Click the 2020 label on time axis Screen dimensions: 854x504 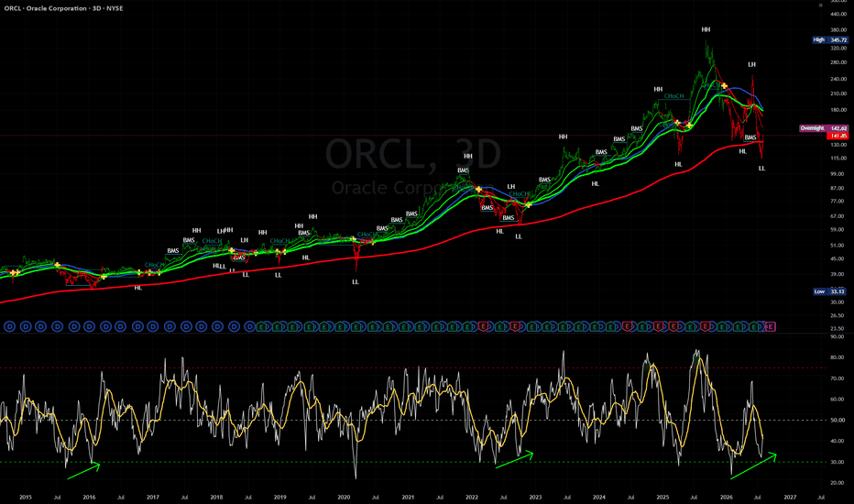click(x=344, y=497)
